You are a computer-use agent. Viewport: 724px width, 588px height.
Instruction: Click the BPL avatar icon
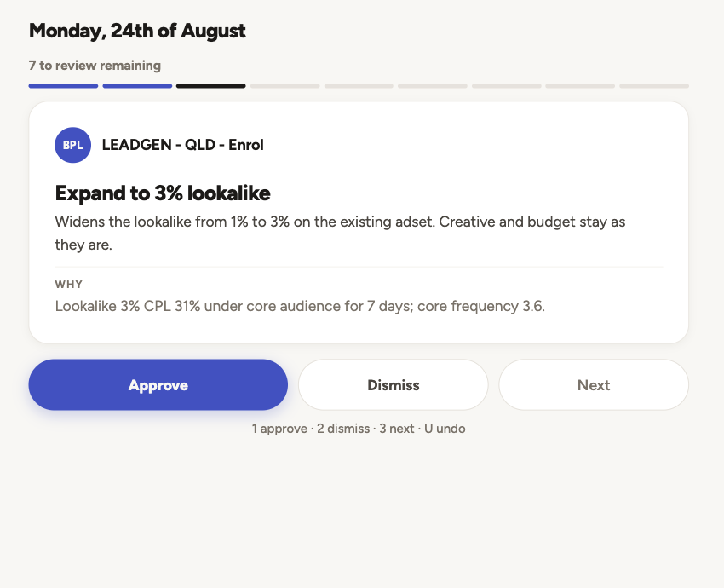[72, 145]
